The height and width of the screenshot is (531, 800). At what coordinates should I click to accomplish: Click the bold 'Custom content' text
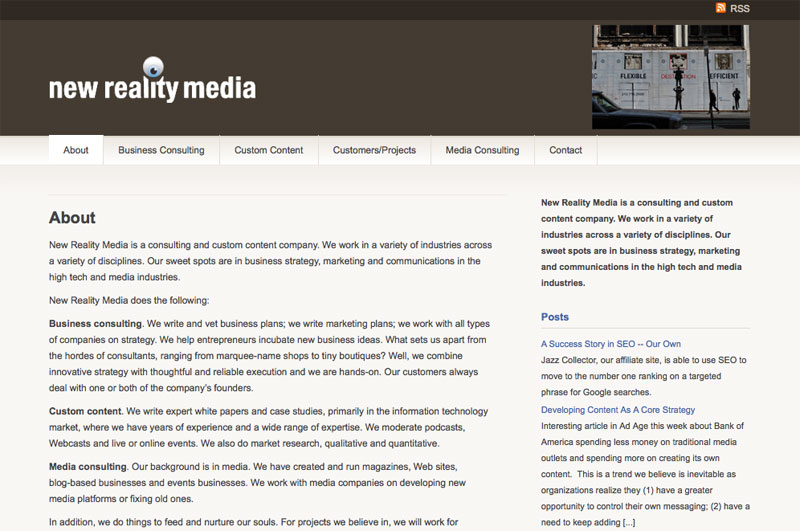pos(85,411)
